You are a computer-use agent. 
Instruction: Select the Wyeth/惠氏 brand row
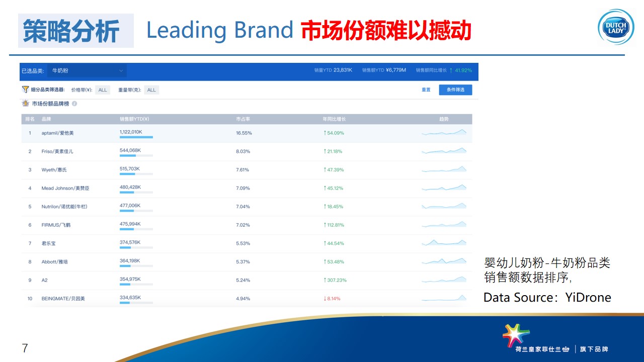pos(247,170)
